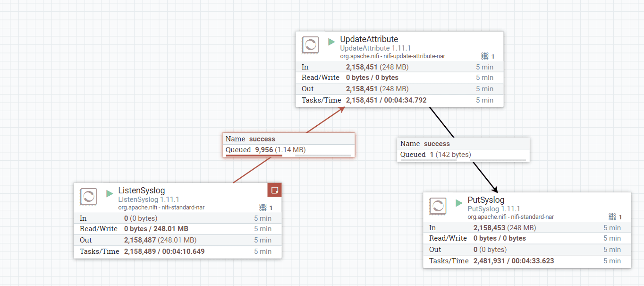Click the green running indicator on UpdateAttribute
Screen dimensions: 644x286
click(x=332, y=42)
